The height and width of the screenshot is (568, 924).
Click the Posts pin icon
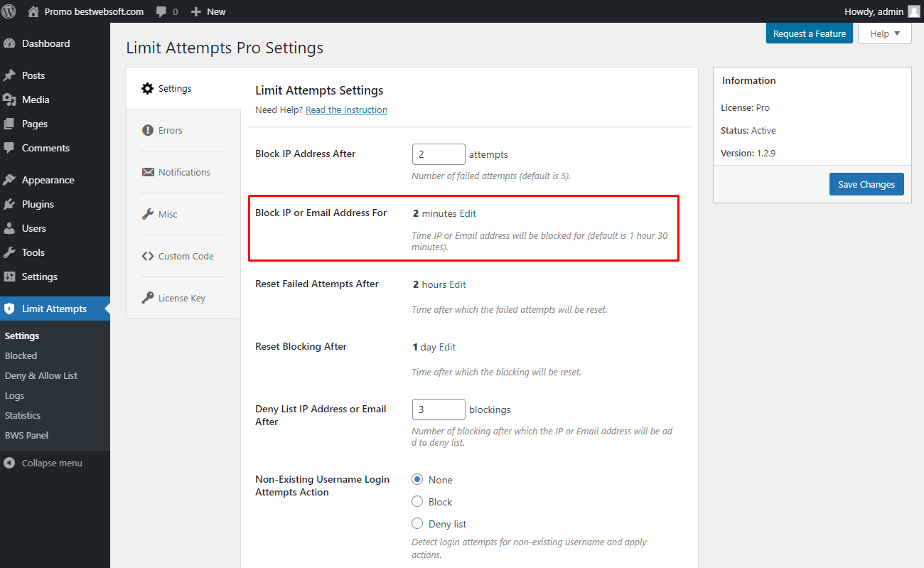pos(9,75)
